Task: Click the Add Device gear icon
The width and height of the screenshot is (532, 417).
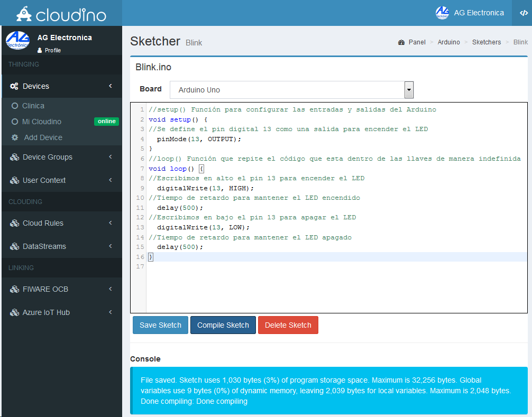Action: click(15, 137)
